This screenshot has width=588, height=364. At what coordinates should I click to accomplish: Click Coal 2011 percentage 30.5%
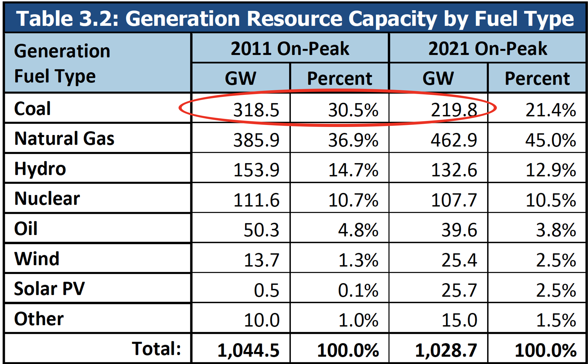(353, 110)
